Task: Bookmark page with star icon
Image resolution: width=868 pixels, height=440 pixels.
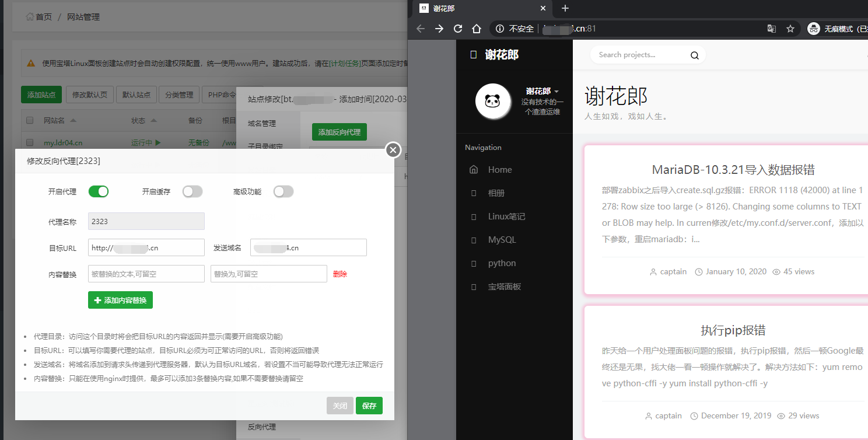Action: pos(790,29)
